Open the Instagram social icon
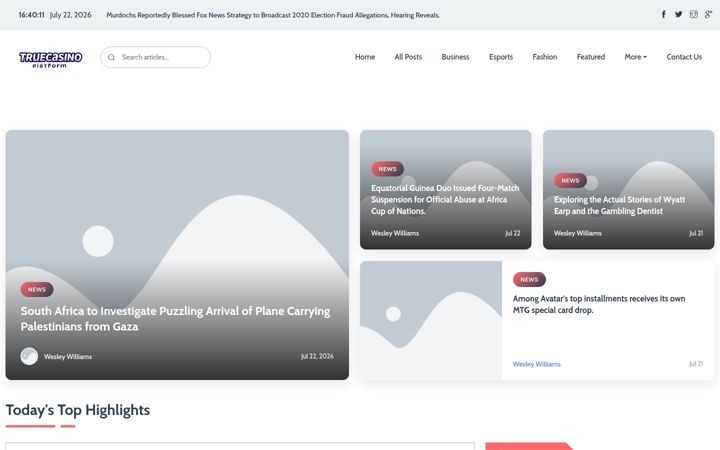The width and height of the screenshot is (720, 450). (x=693, y=15)
